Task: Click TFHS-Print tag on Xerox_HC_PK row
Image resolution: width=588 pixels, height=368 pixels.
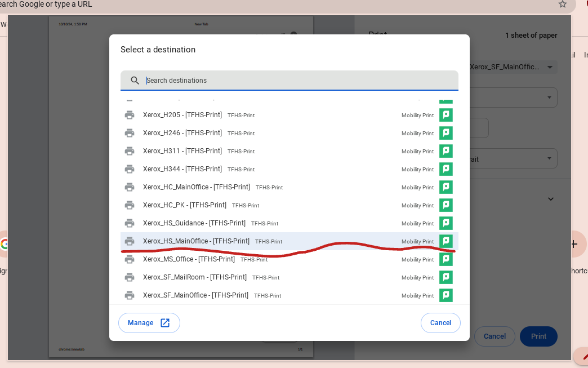Action: tap(246, 206)
